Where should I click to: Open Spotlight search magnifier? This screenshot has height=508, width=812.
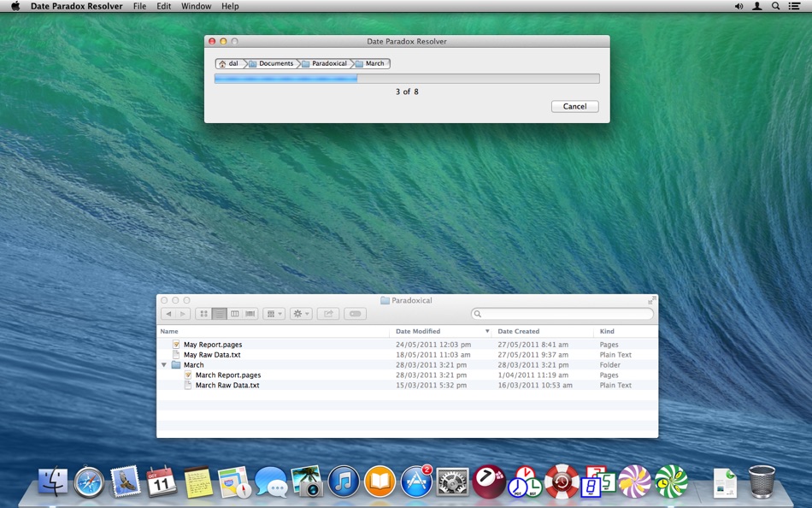(775, 6)
